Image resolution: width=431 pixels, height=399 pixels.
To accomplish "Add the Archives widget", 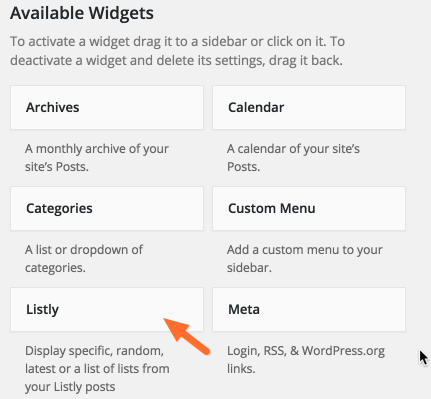I will [x=107, y=107].
